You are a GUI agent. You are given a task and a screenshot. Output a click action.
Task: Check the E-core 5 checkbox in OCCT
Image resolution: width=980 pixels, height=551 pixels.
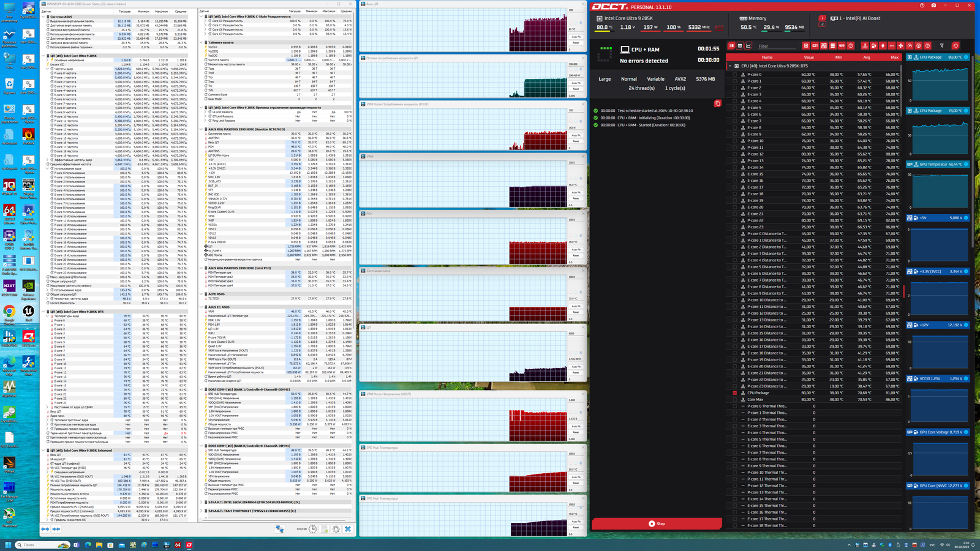tap(735, 108)
